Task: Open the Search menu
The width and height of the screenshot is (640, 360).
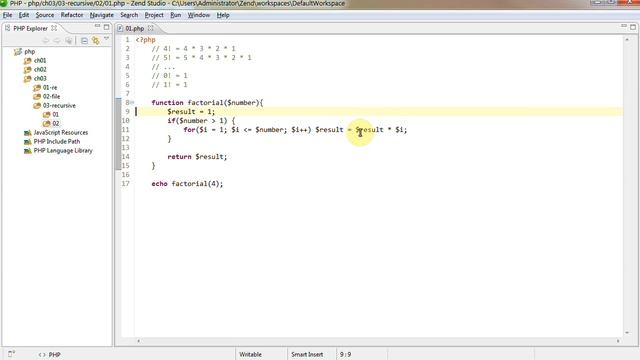Action: pos(129,15)
